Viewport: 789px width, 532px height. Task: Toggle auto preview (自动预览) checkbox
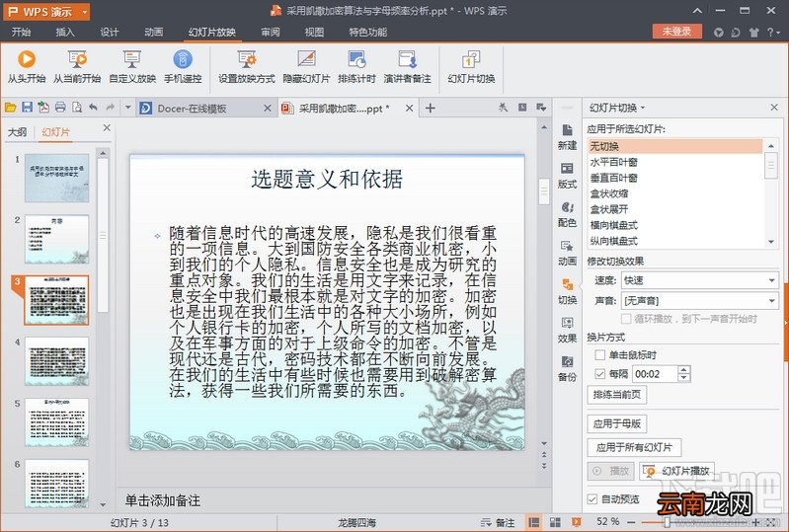[592, 498]
